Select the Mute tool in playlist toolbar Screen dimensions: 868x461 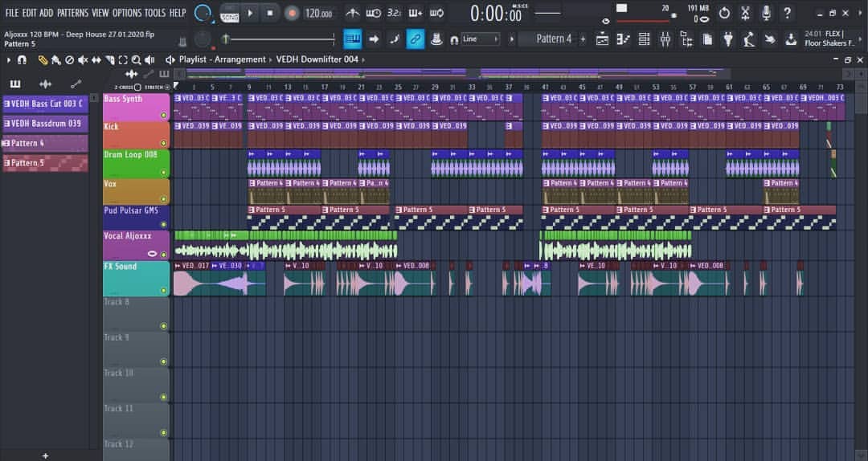coord(83,59)
